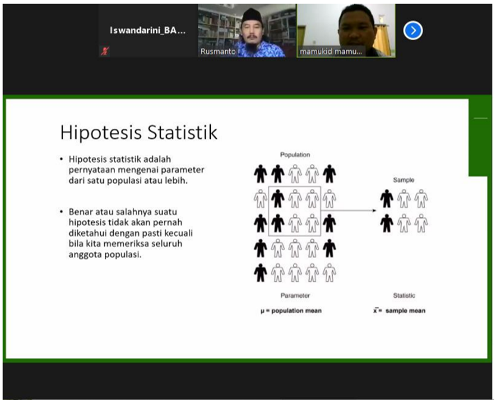Click the Rusmanto name label

[217, 51]
